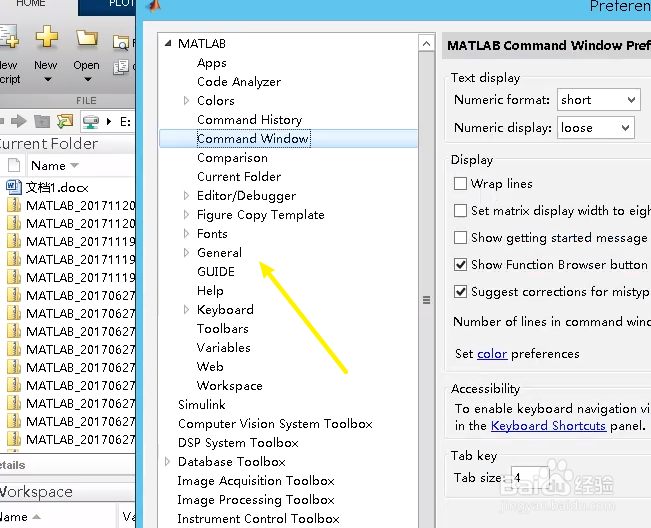The height and width of the screenshot is (528, 651).
Task: Click the color preferences link
Action: 492,354
